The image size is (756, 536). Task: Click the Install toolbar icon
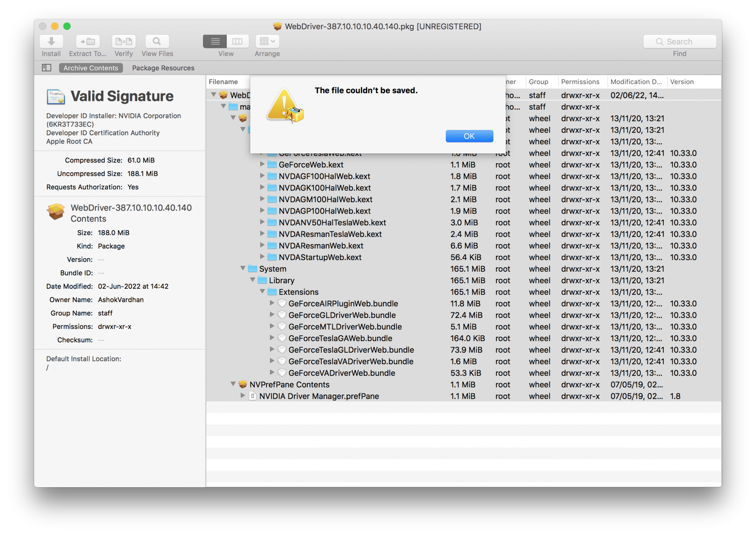[x=51, y=41]
